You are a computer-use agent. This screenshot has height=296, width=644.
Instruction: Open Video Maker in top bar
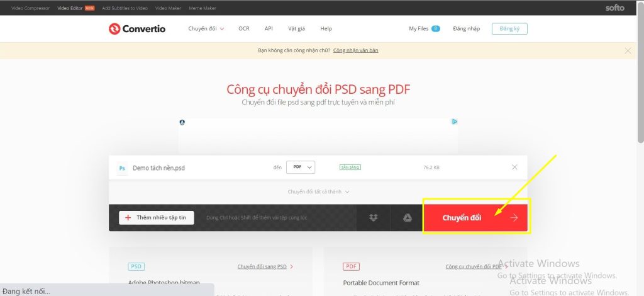(168, 8)
